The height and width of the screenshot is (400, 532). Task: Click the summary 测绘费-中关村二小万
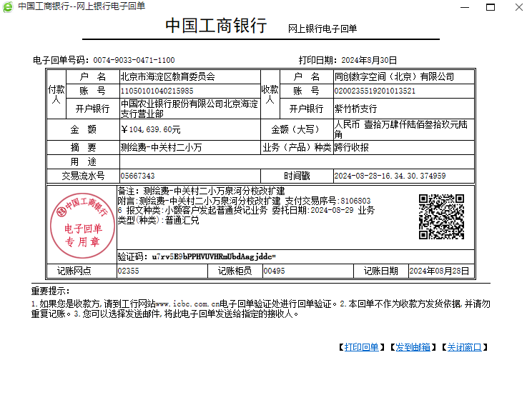[161, 147]
